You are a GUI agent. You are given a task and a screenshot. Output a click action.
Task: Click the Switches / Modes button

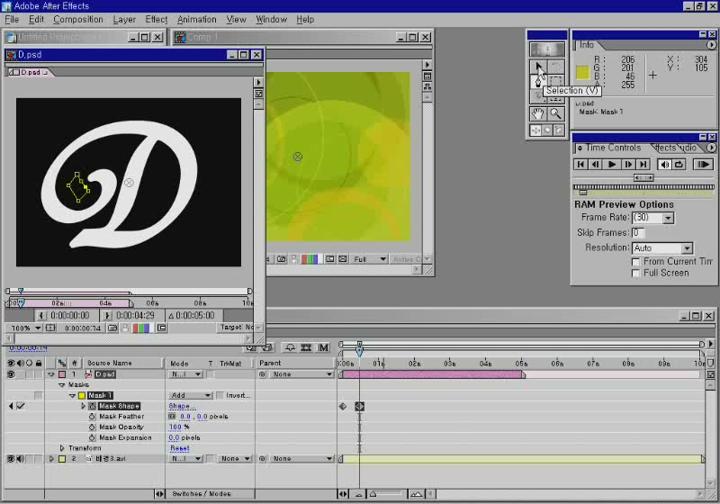[201, 494]
